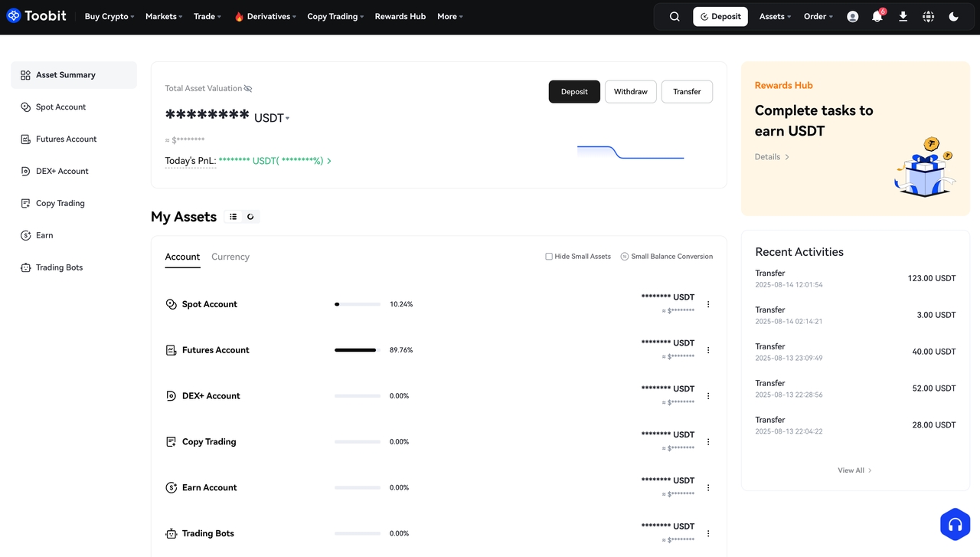980x557 pixels.
Task: Click the 123.00 USDT transfer entry
Action: tap(855, 279)
